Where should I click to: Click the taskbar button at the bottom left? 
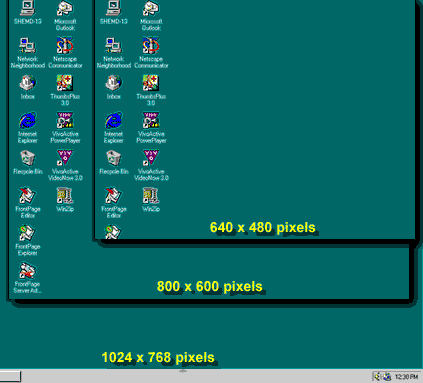coord(10,377)
